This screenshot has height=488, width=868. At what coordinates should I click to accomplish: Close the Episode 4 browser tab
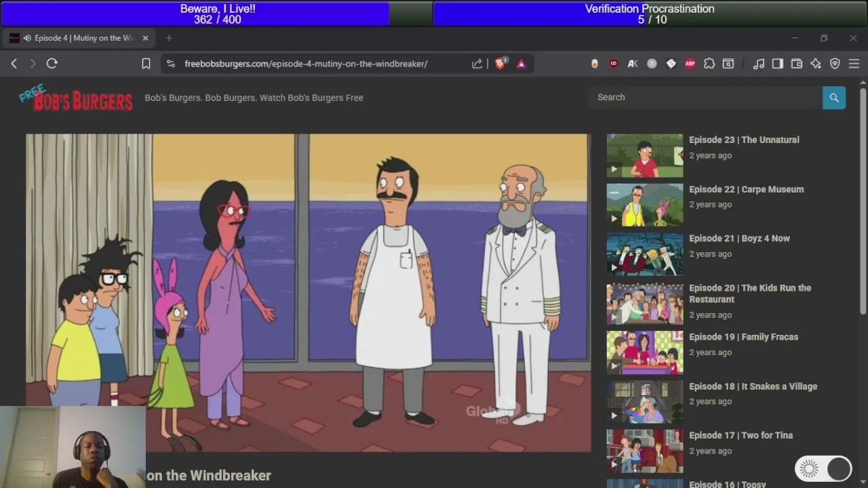[145, 38]
